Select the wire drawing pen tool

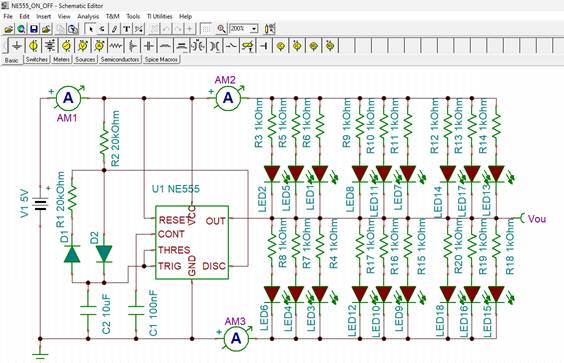(115, 29)
